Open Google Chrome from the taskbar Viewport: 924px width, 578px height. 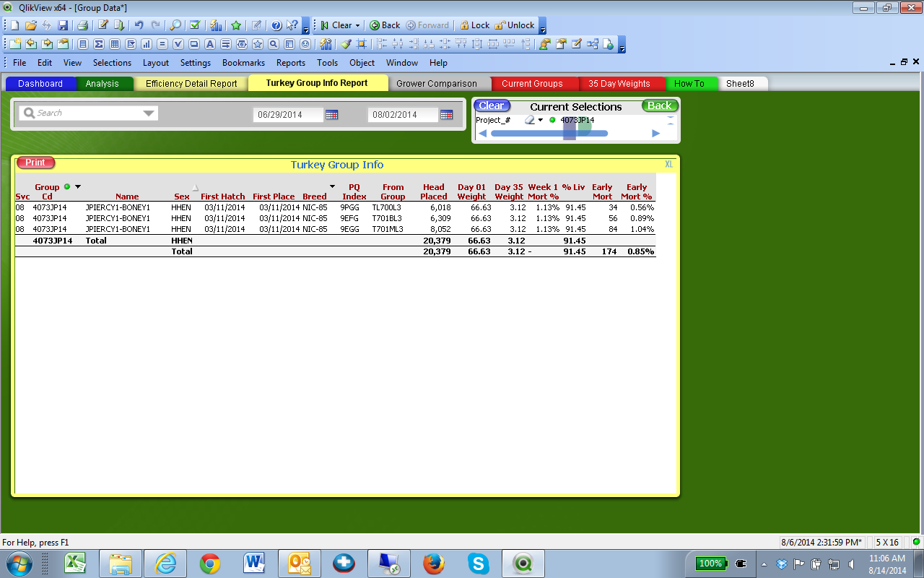(x=210, y=563)
